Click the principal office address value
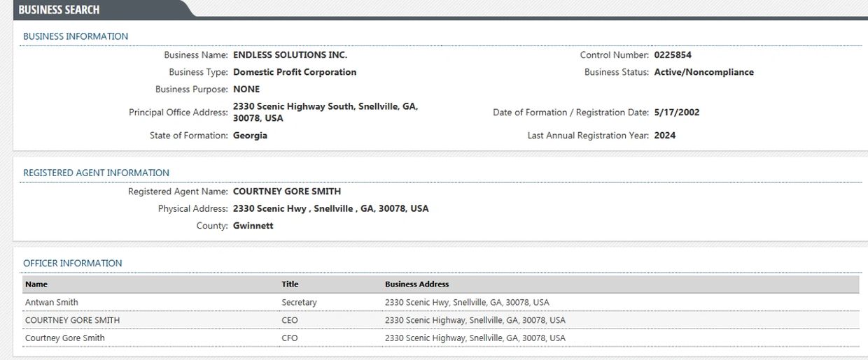Viewport: 868px width, 360px height. click(x=325, y=113)
